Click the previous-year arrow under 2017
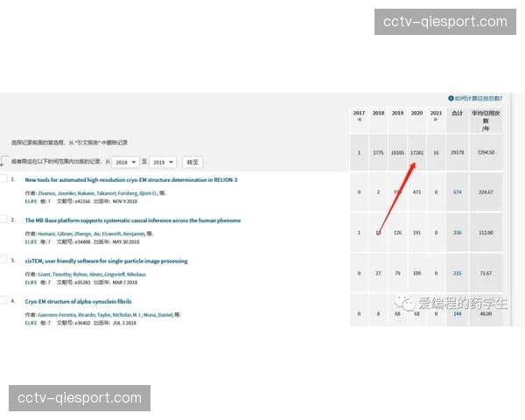525x420 pixels. 359,120
